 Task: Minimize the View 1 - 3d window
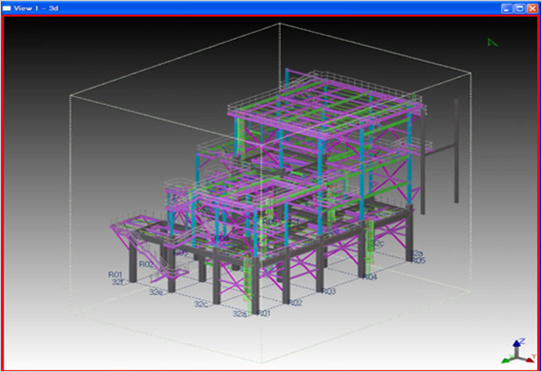pyautogui.click(x=507, y=8)
